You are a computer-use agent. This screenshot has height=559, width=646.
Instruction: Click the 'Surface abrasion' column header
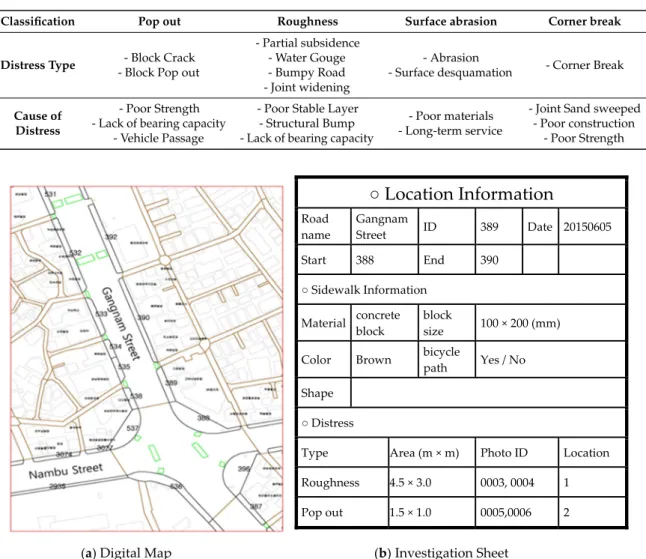click(x=451, y=21)
